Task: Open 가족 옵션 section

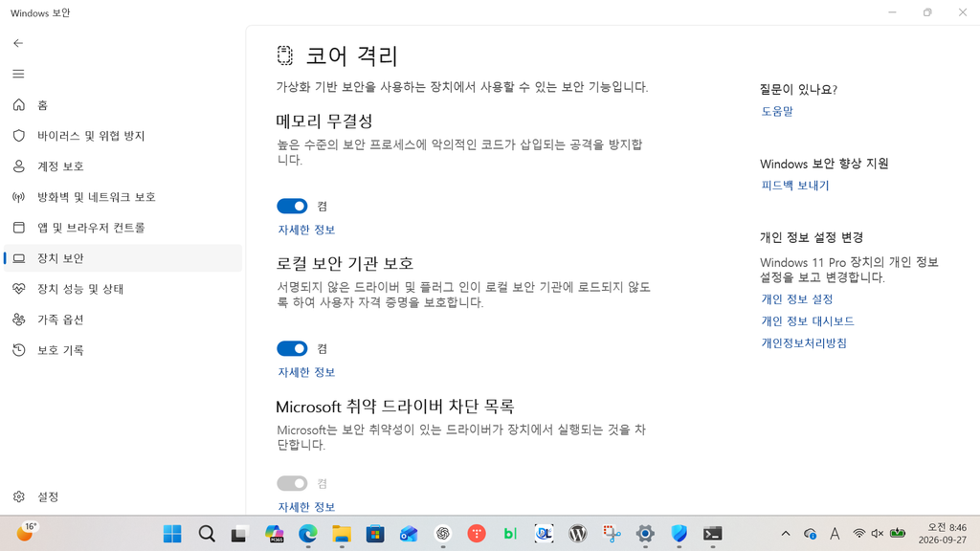Action: (122, 320)
